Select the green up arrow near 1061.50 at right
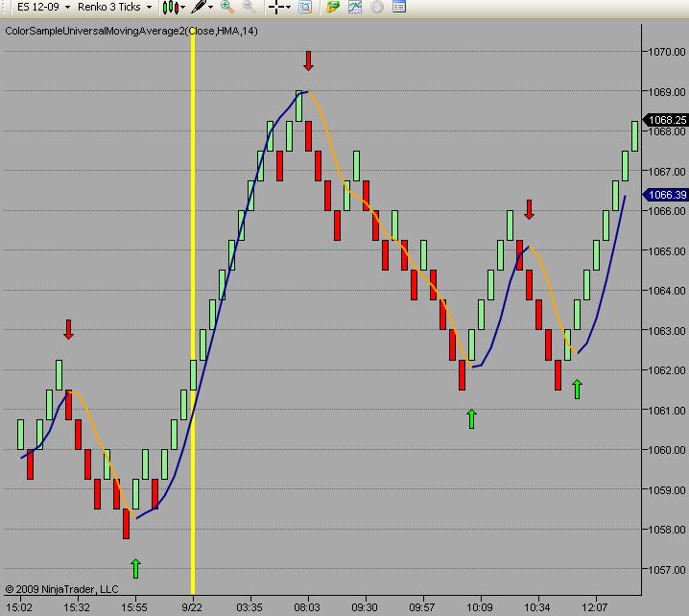This screenshot has width=689, height=616. pos(578,390)
